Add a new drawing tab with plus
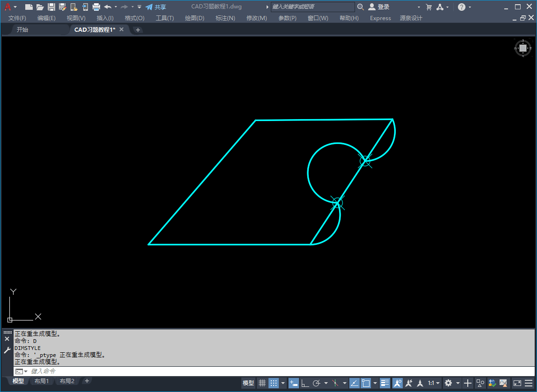Screen dimensions: 537x392 coord(138,30)
